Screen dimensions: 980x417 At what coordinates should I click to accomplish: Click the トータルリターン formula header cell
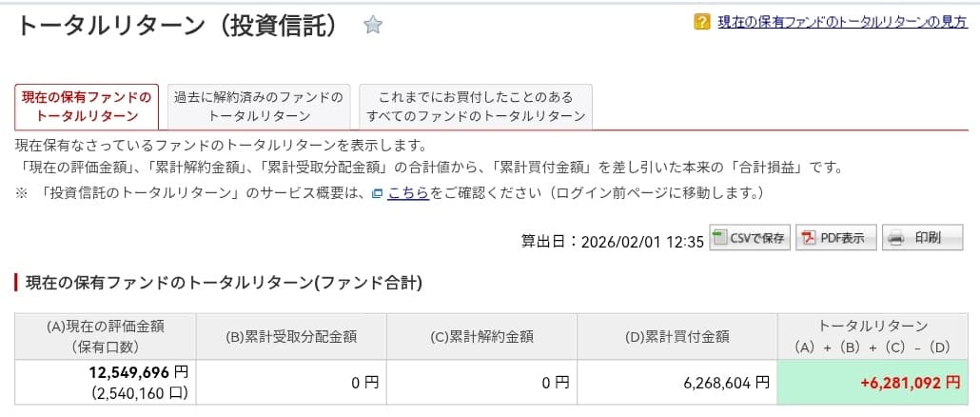(873, 335)
